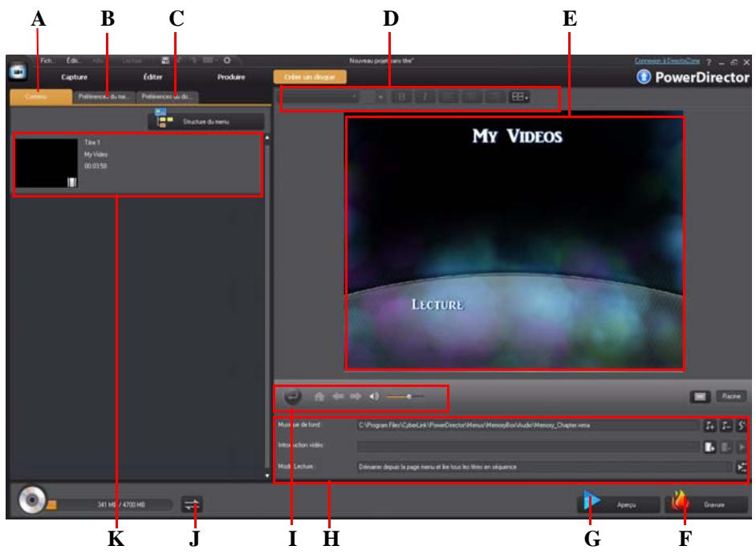Screen dimensions: 756x554
Task: Click the return to previous menu round button
Action: point(292,397)
